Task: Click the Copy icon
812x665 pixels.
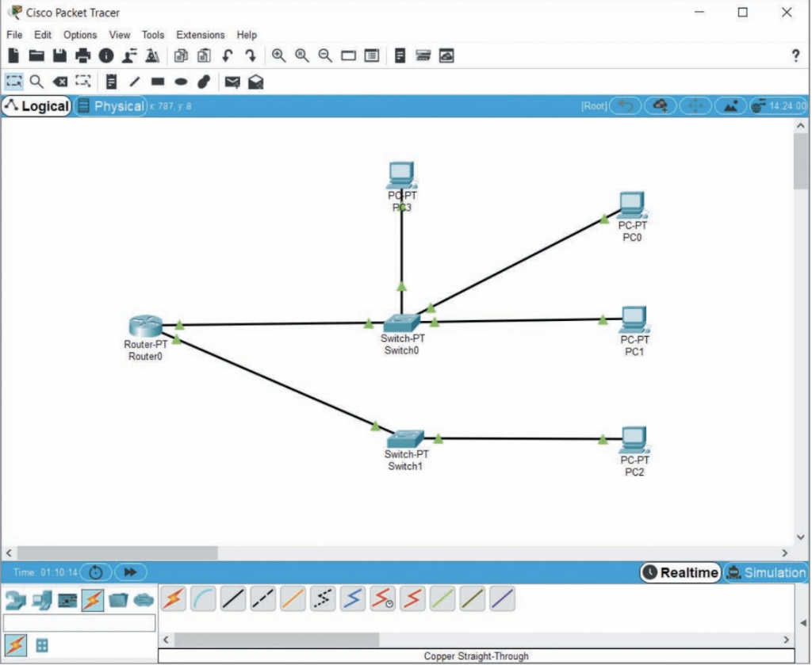Action: [181, 55]
